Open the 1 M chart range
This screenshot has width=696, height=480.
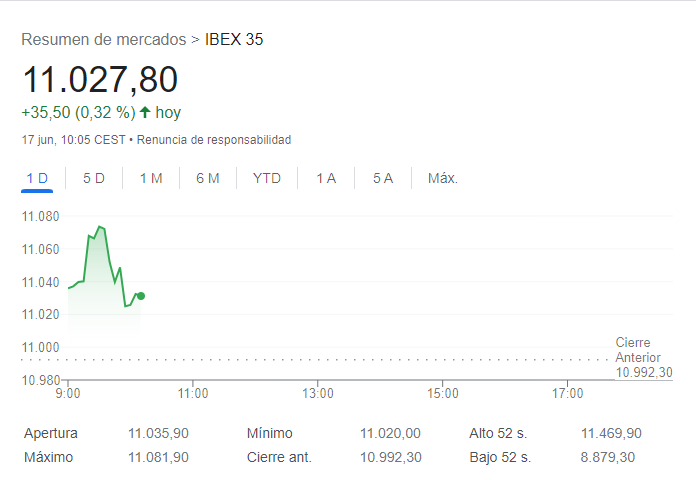[151, 178]
